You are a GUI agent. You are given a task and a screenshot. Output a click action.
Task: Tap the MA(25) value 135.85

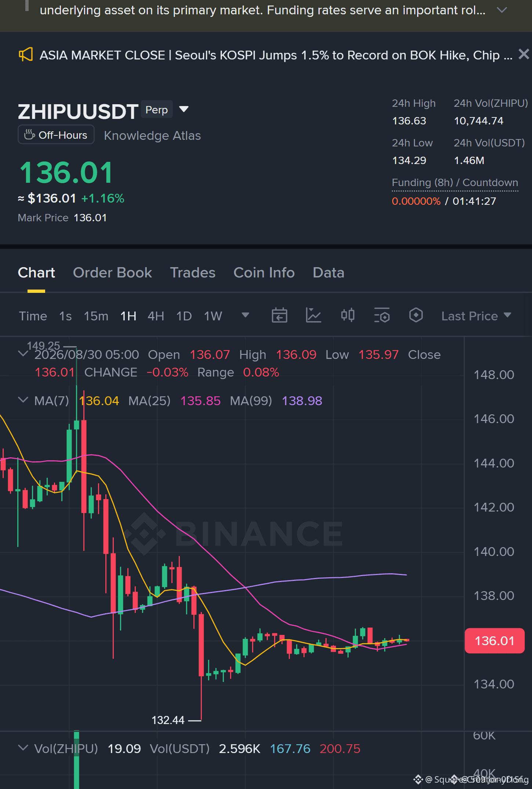tap(200, 401)
